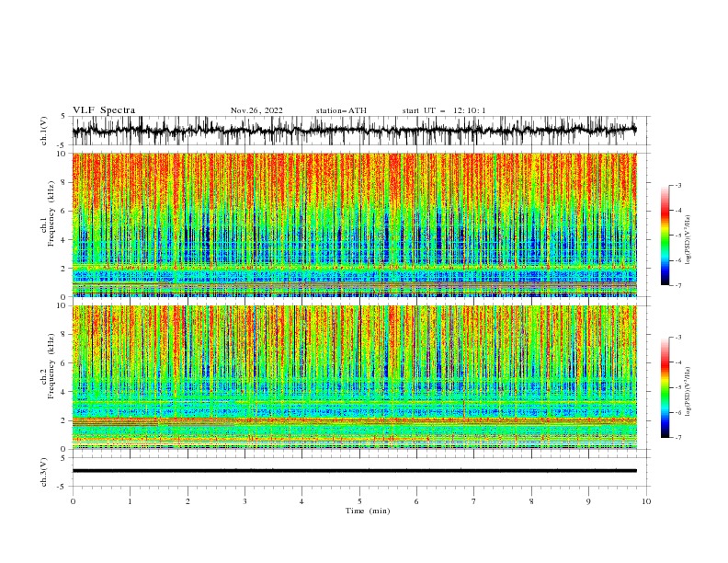Click the '-3' value on ch.1 colorbar
The image size is (728, 563).
pyautogui.click(x=678, y=185)
